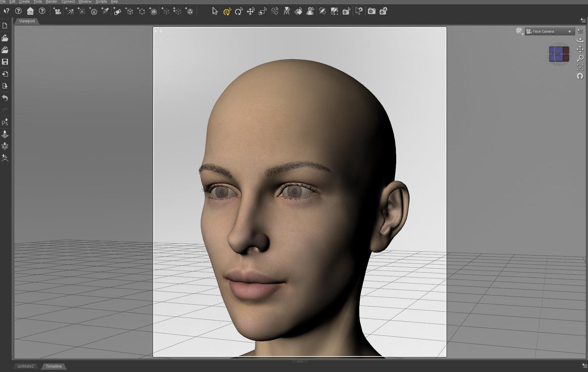
Task: Create a new null object
Action: (129, 11)
